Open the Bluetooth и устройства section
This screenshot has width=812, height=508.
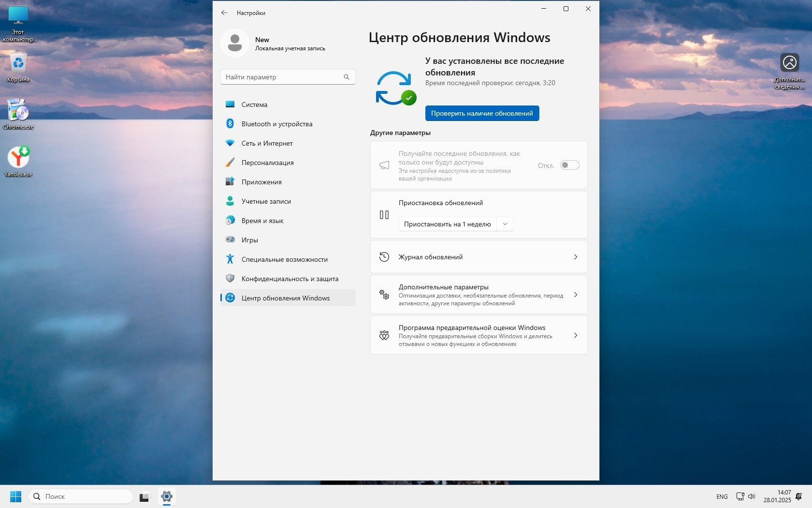tap(276, 124)
